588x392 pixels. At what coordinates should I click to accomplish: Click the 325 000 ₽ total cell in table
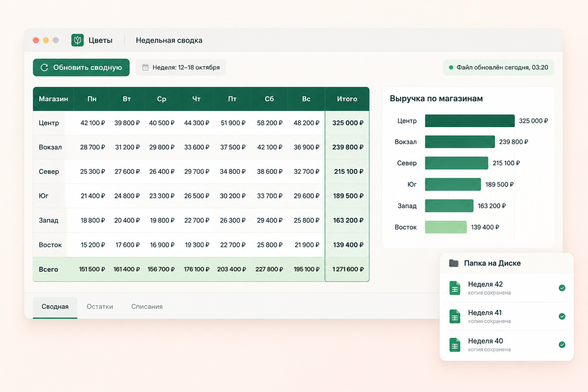coord(348,123)
